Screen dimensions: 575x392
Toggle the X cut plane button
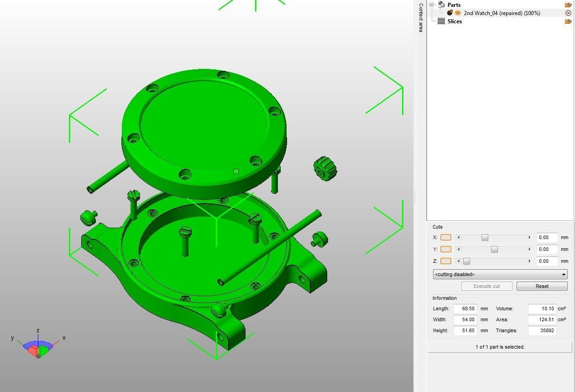[446, 237]
